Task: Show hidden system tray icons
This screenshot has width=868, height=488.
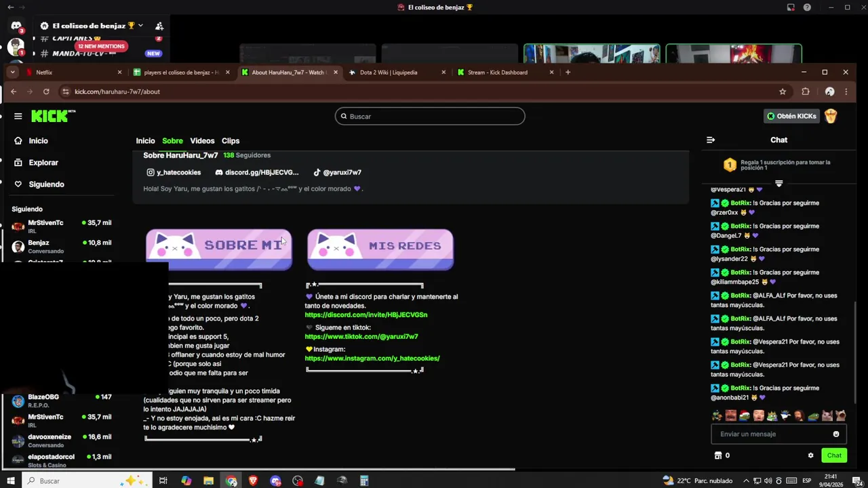Action: click(747, 481)
